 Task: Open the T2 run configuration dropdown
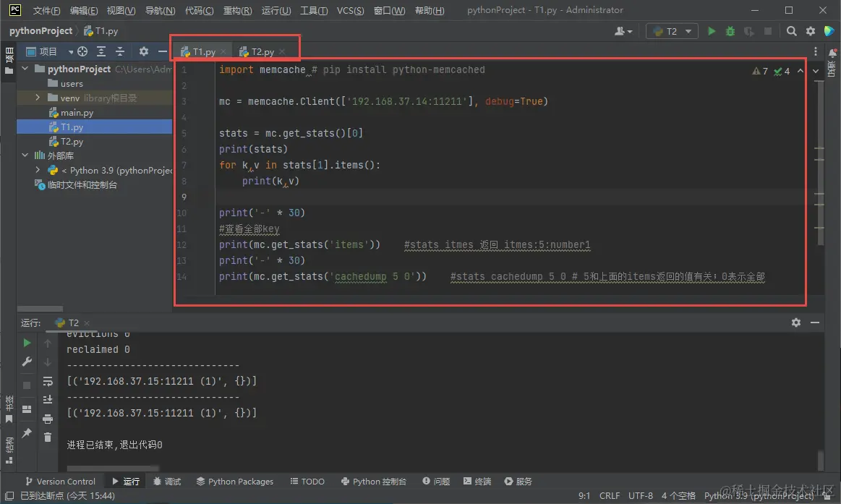pyautogui.click(x=672, y=31)
